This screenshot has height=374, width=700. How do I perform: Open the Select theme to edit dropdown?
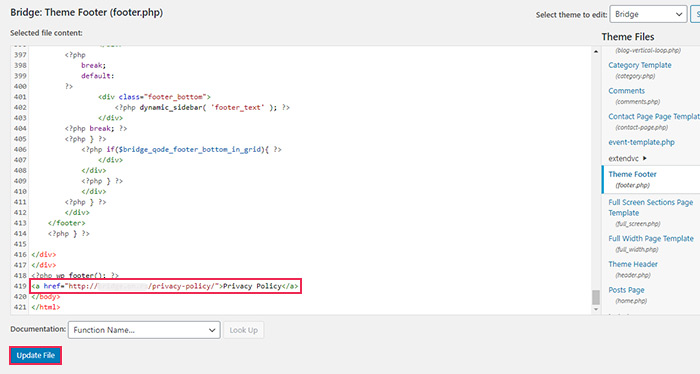(x=648, y=14)
